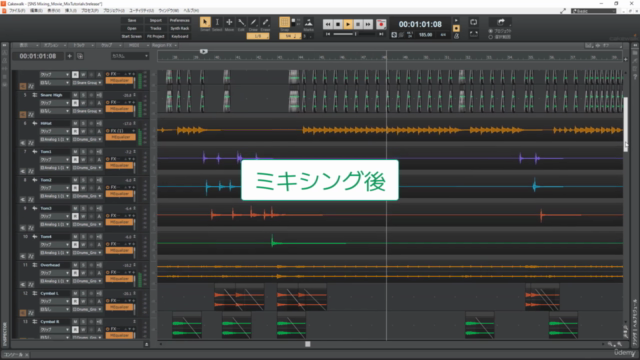Pause playback in the transport

(358, 24)
